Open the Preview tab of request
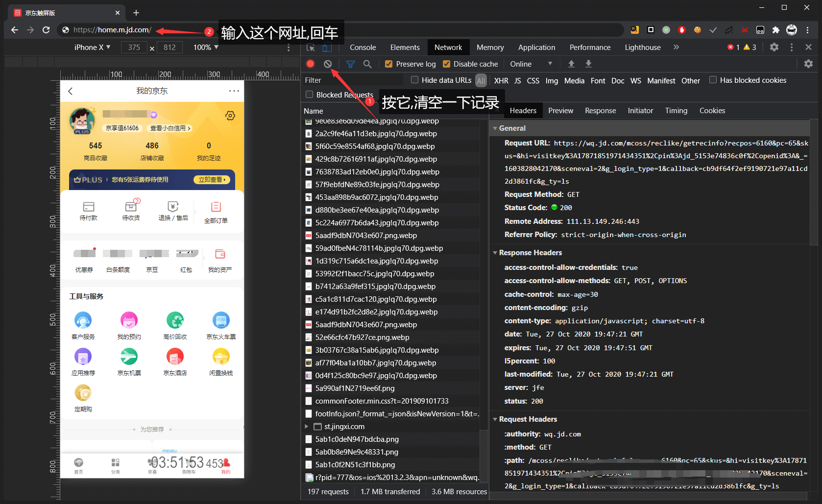The height and width of the screenshot is (504, 822). (560, 111)
